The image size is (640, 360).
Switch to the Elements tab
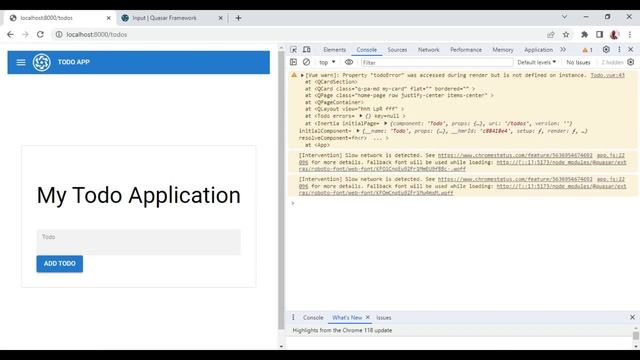tap(334, 50)
